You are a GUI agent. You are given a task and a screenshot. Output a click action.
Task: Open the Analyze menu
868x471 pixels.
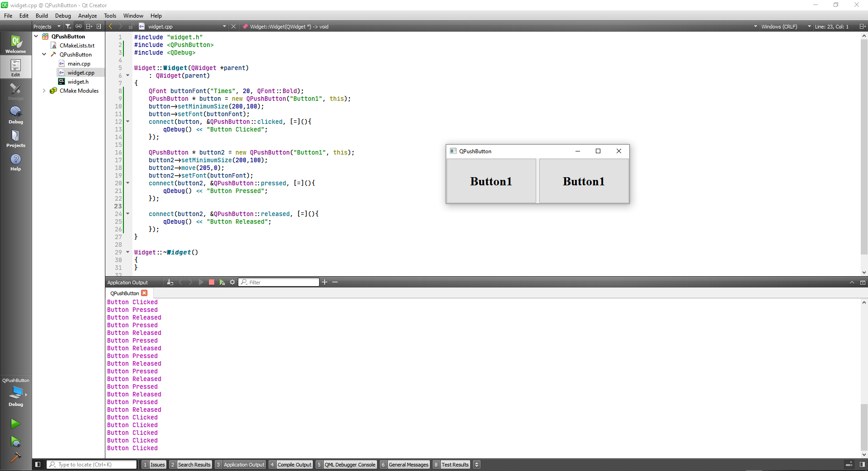click(x=87, y=15)
